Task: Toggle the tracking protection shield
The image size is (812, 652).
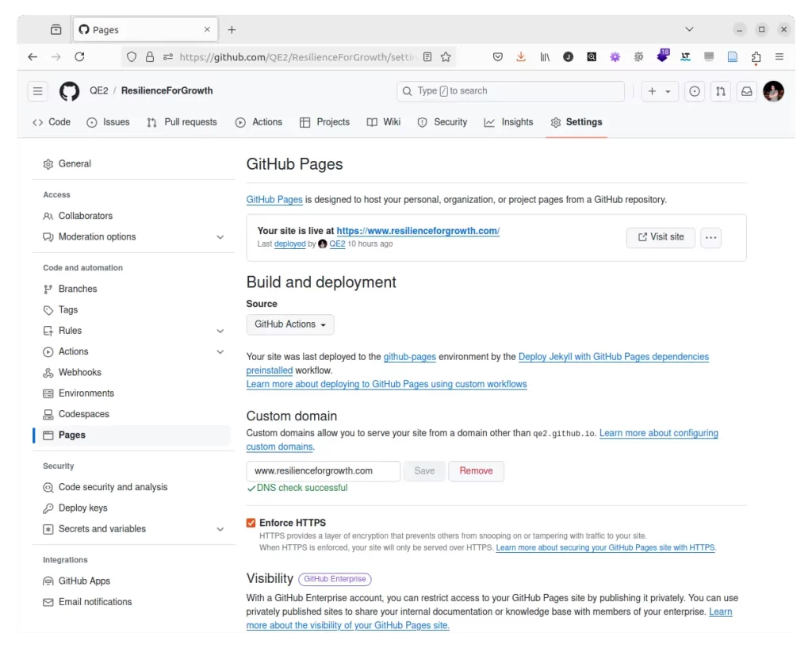Action: coord(131,56)
